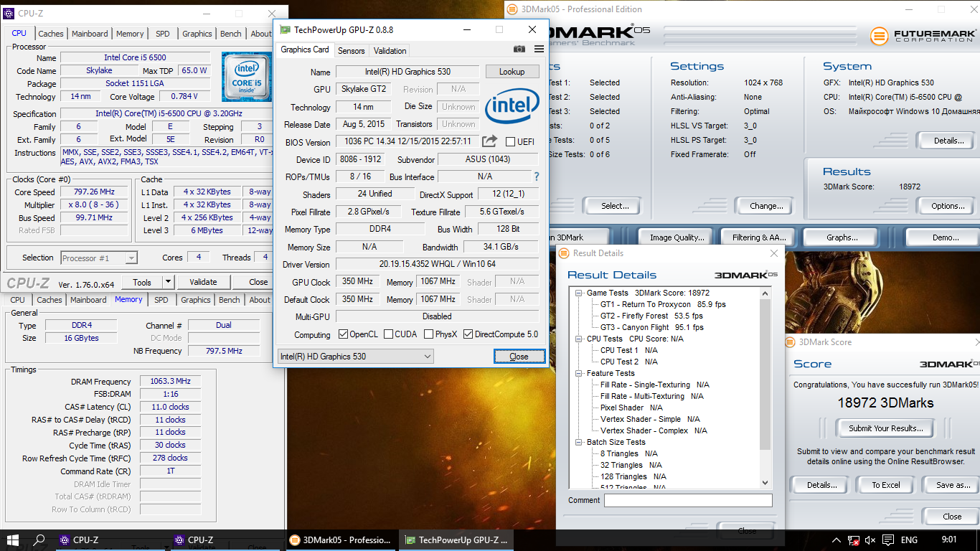980x551 pixels.
Task: Switch to TechPowerUp GPU-Z taskbar item
Action: (456, 540)
